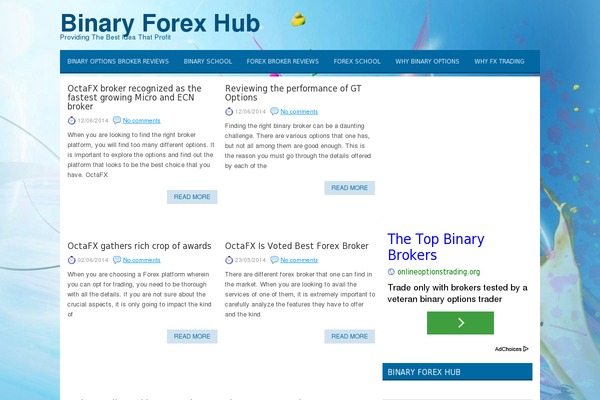
Task: Click Read More for GT Options review
Action: click(x=350, y=188)
